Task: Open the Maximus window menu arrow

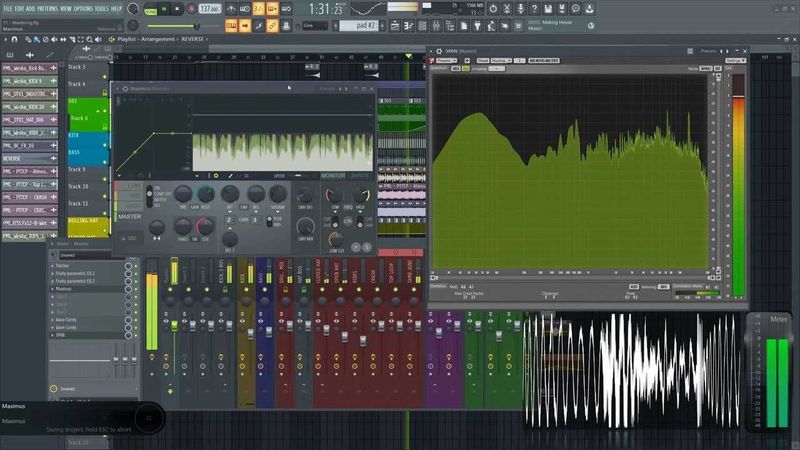Action: point(117,89)
